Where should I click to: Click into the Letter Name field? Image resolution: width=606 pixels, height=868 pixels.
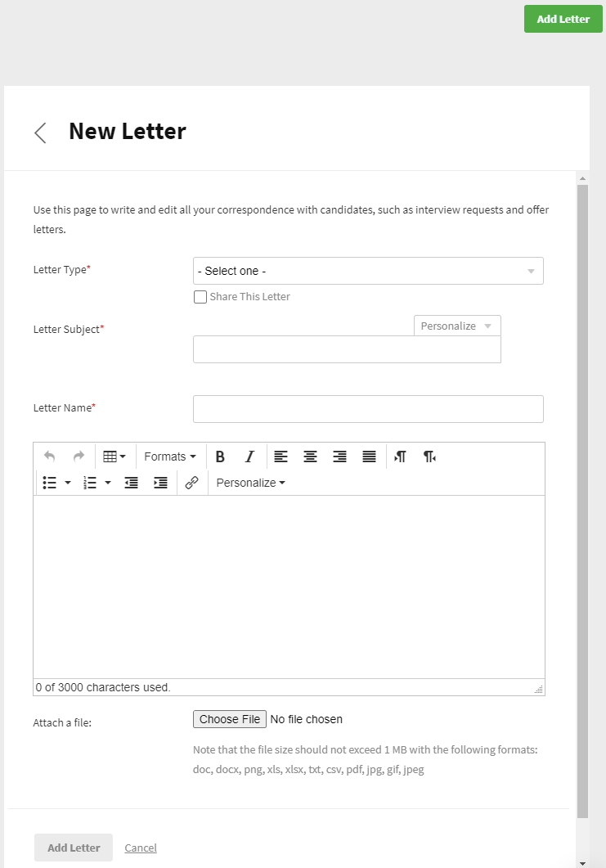(368, 409)
